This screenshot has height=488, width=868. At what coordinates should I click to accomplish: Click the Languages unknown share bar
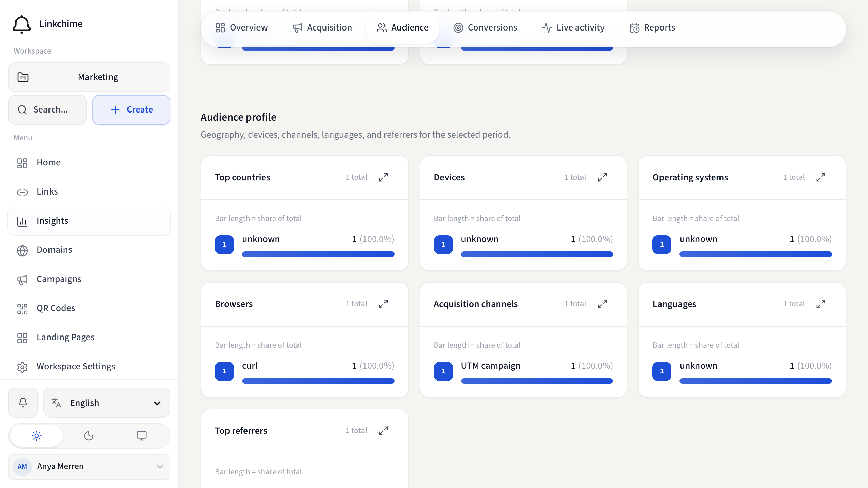pyautogui.click(x=756, y=381)
